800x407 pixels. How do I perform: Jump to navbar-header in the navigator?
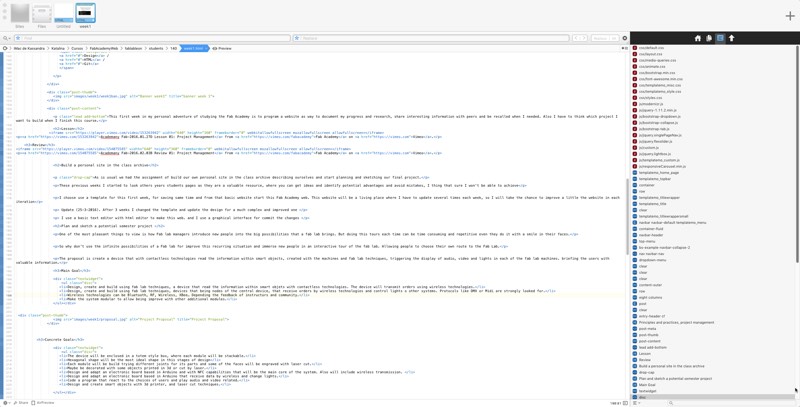[x=652, y=235]
